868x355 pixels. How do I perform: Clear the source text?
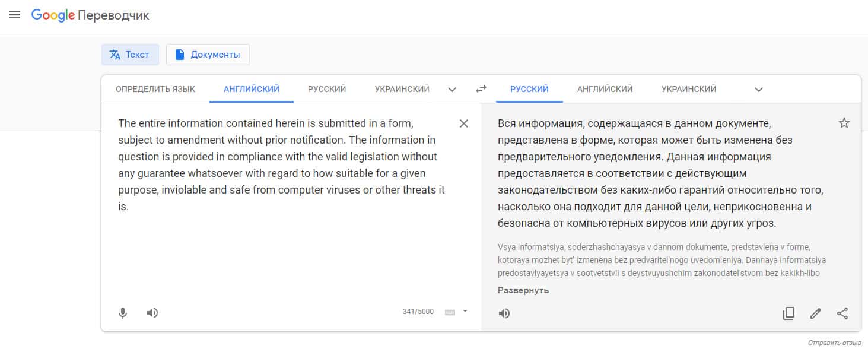click(x=464, y=123)
